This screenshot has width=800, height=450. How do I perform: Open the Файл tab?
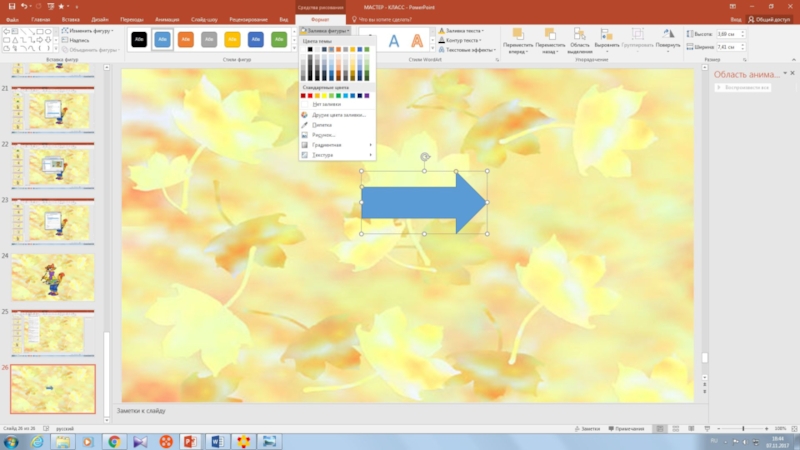pyautogui.click(x=12, y=19)
